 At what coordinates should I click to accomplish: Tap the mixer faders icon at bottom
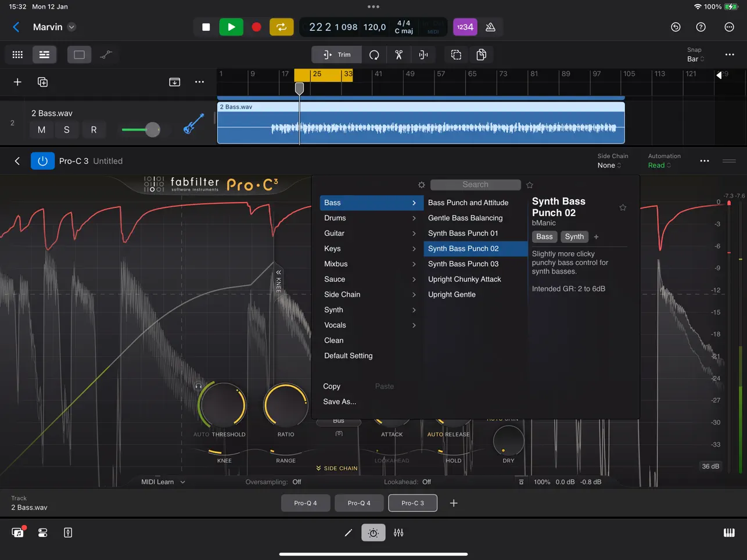(x=398, y=532)
